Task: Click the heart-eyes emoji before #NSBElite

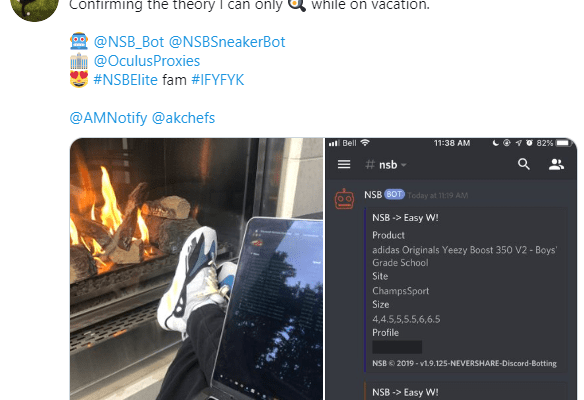Action: (x=79, y=79)
